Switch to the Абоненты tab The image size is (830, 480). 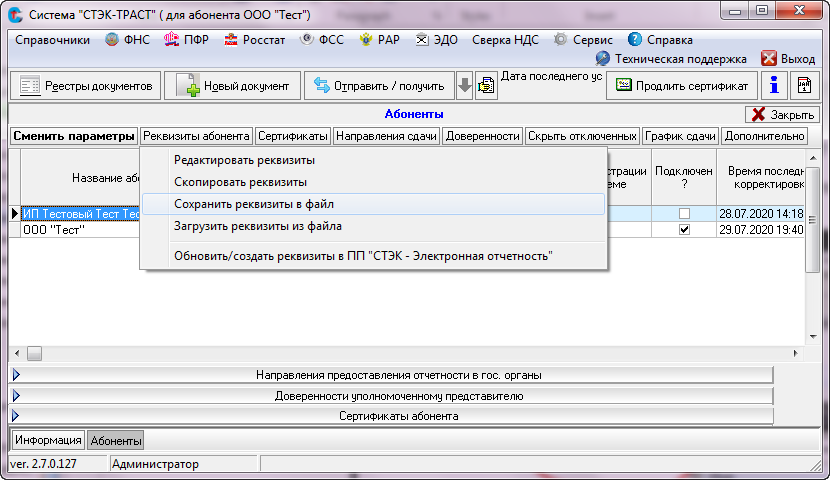(116, 440)
